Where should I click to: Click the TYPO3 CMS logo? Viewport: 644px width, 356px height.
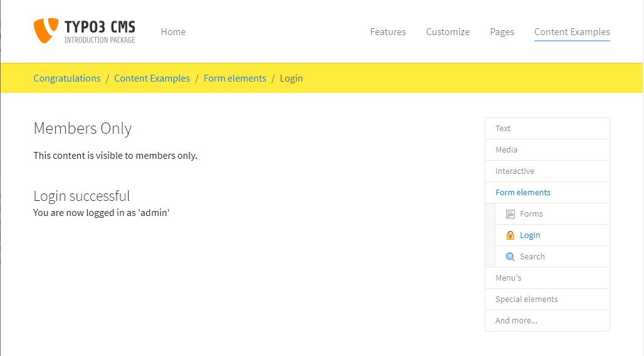point(84,31)
